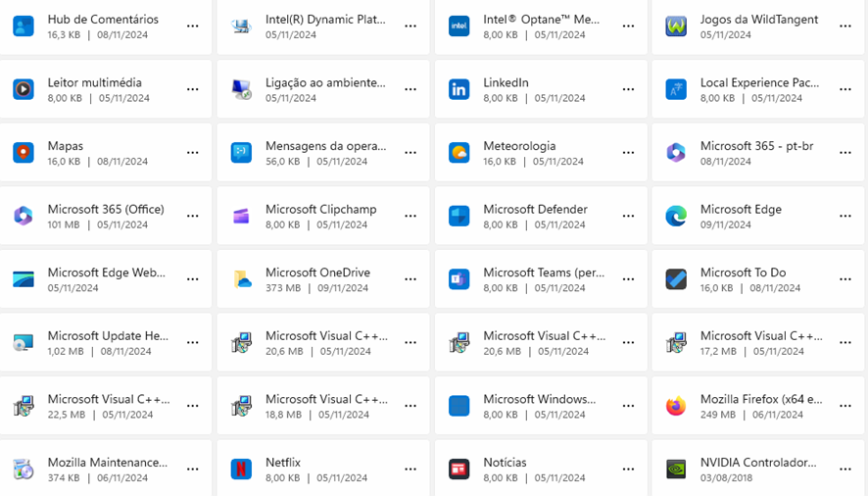This screenshot has height=496, width=868.
Task: Open more options for Notícias
Action: 628,469
